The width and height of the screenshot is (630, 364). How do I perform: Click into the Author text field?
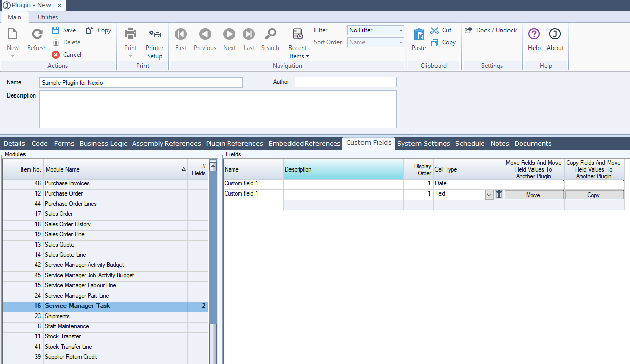345,82
